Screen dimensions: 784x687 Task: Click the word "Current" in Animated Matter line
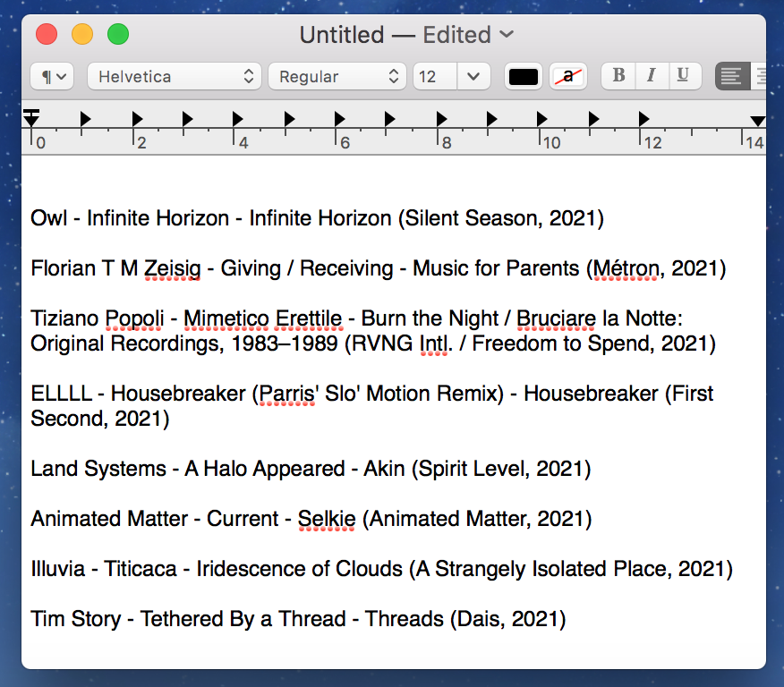coord(243,519)
